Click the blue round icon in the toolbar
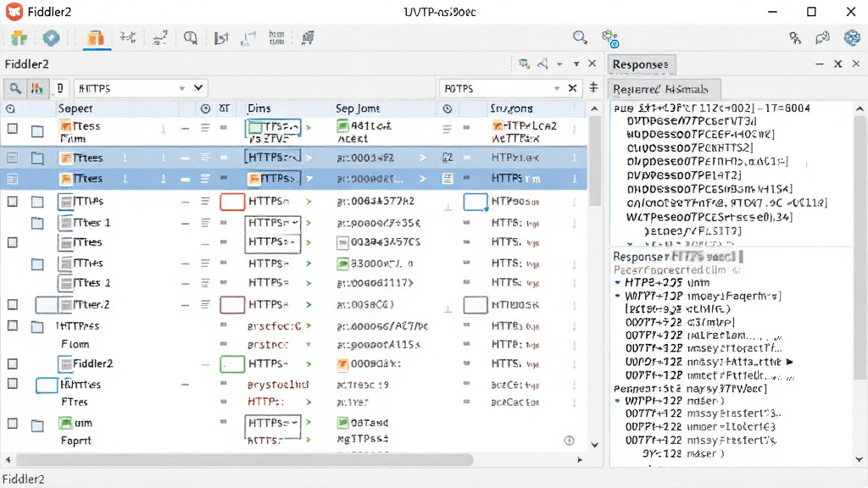This screenshot has height=488, width=868. (51, 38)
